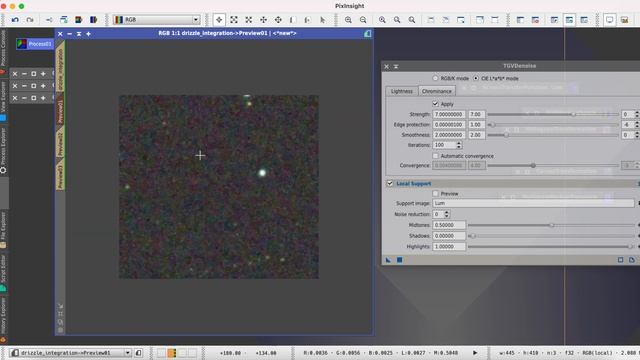Image resolution: width=640 pixels, height=360 pixels.
Task: Click the Strength value input field
Action: (449, 114)
